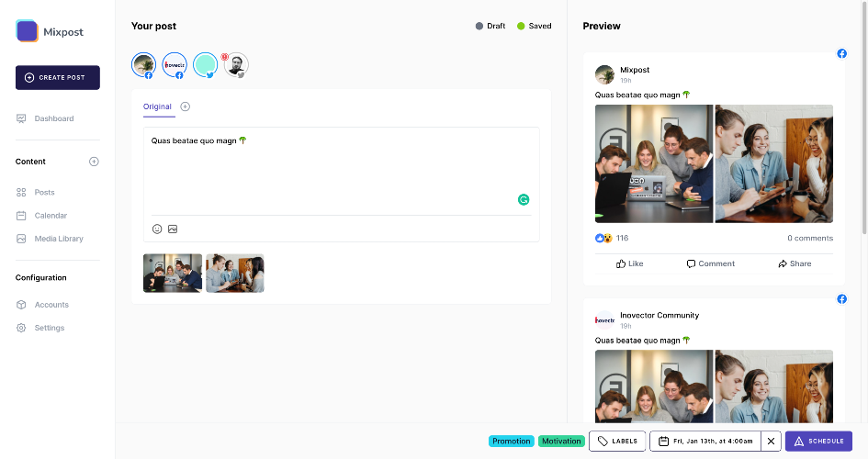868x459 pixels.
Task: Click the Motivation label tag
Action: [561, 442]
